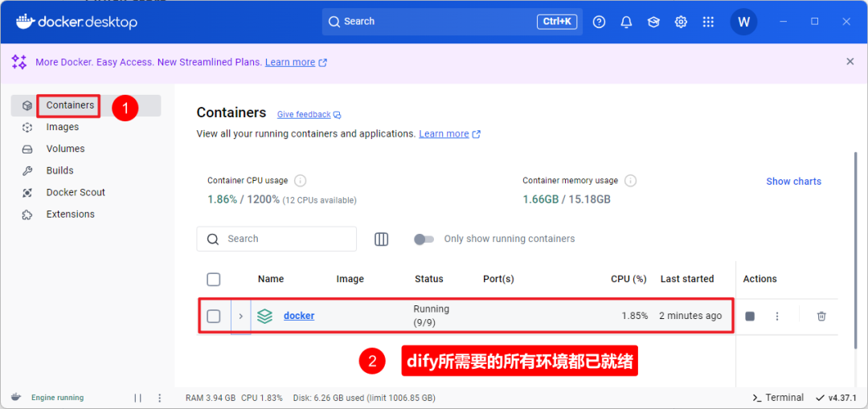
Task: Open Images in the sidebar
Action: [x=86, y=127]
